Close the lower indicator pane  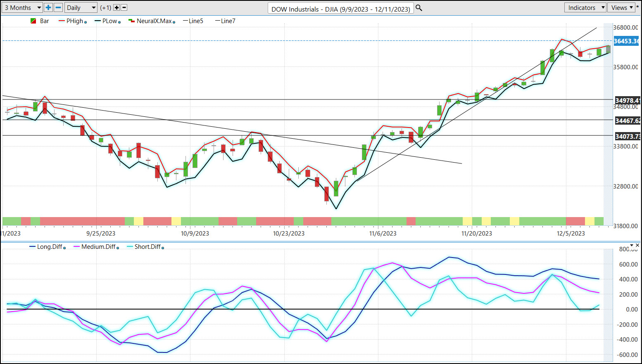638,245
